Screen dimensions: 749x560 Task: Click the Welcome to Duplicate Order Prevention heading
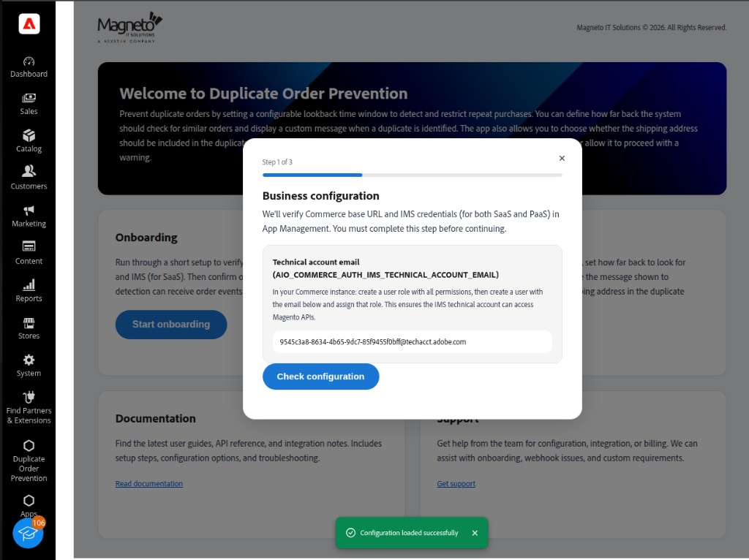pos(263,94)
